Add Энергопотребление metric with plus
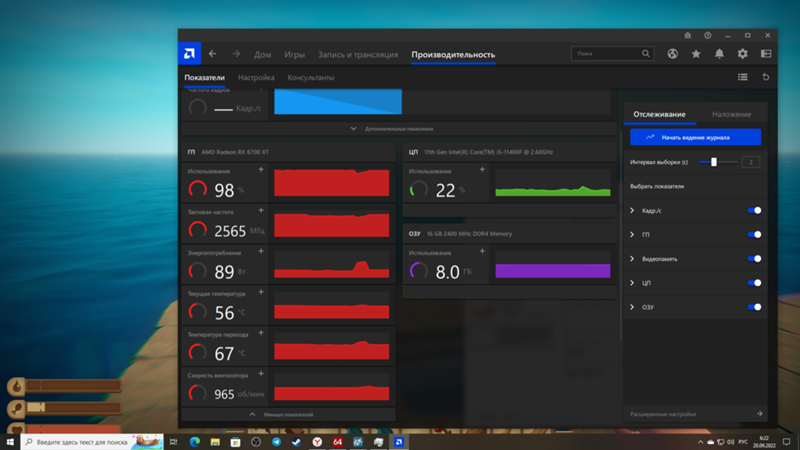 tap(261, 251)
